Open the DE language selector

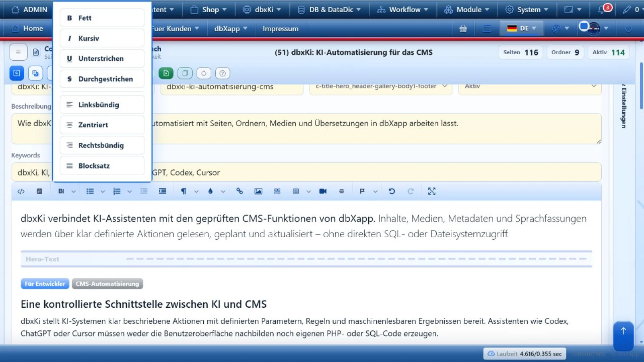click(522, 29)
